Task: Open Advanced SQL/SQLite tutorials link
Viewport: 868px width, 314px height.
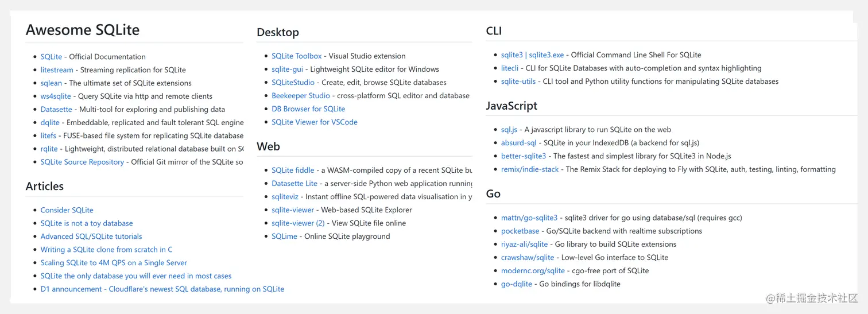Action: click(91, 237)
